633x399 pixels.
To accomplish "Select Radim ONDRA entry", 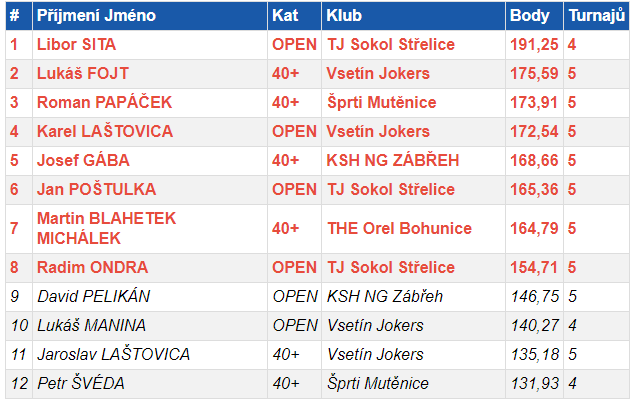I will click(x=92, y=267).
